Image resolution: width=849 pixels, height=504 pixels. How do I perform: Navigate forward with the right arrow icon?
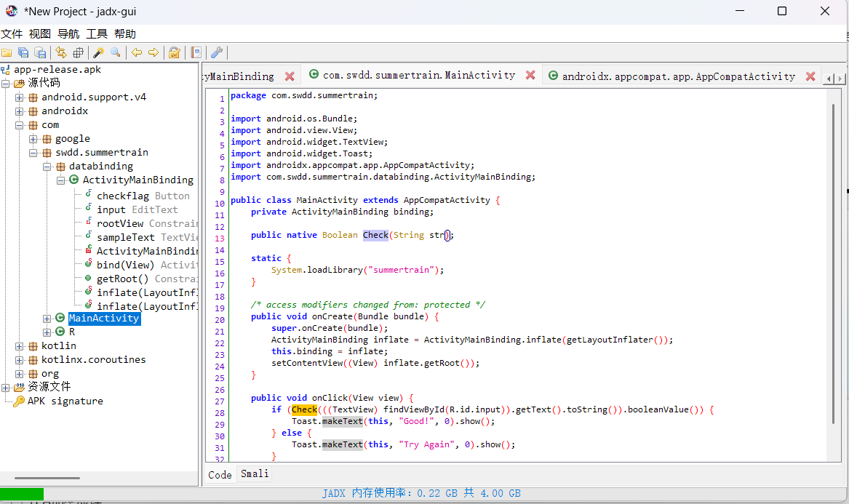pyautogui.click(x=154, y=52)
